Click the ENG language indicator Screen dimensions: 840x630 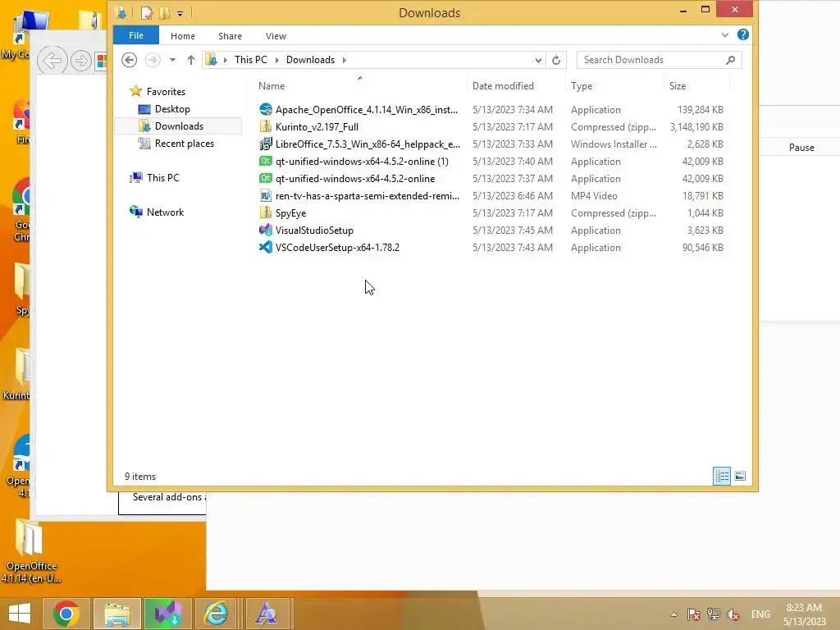tap(760, 614)
